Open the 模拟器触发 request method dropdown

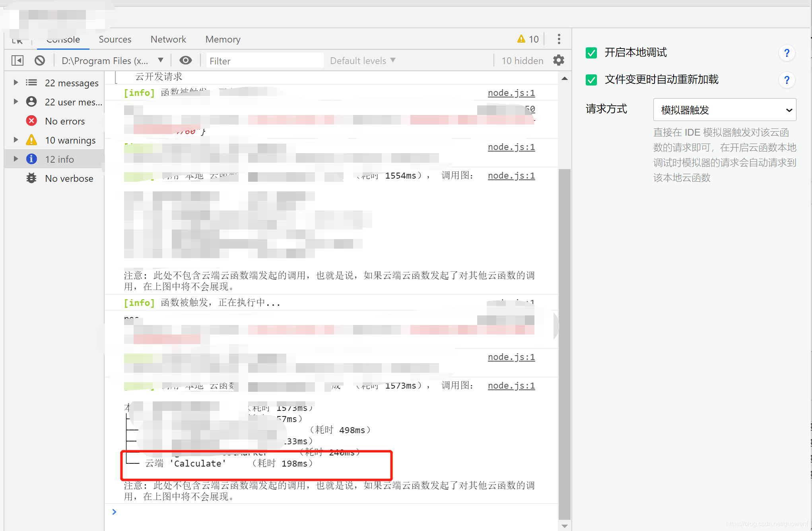pos(724,110)
